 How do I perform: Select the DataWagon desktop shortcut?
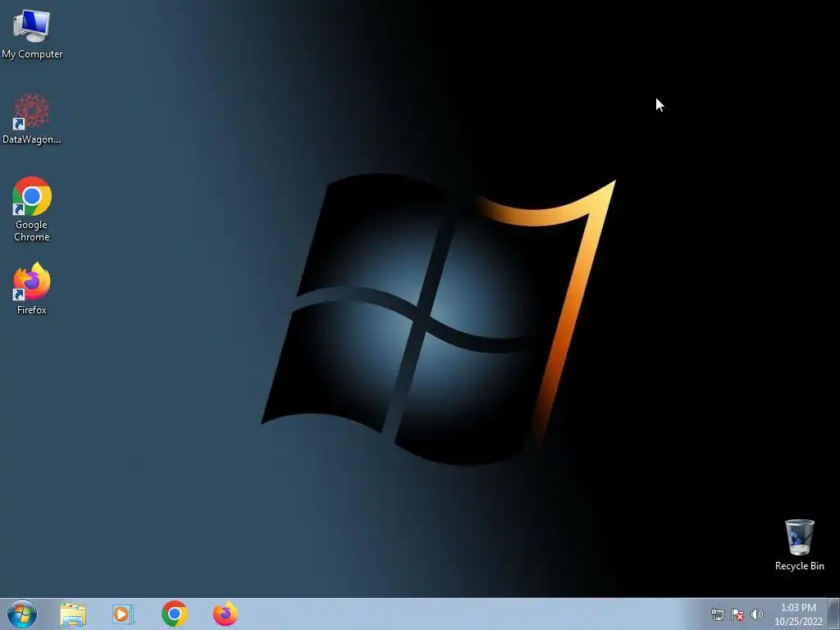[x=32, y=119]
